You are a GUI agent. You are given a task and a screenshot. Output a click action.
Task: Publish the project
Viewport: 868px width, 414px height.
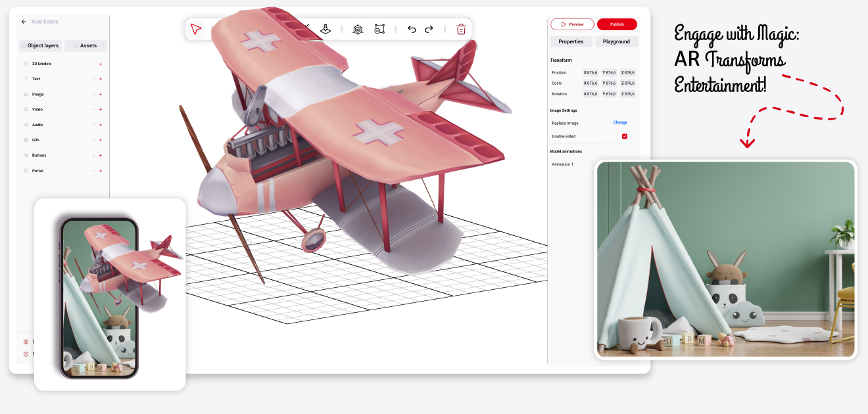tap(617, 24)
